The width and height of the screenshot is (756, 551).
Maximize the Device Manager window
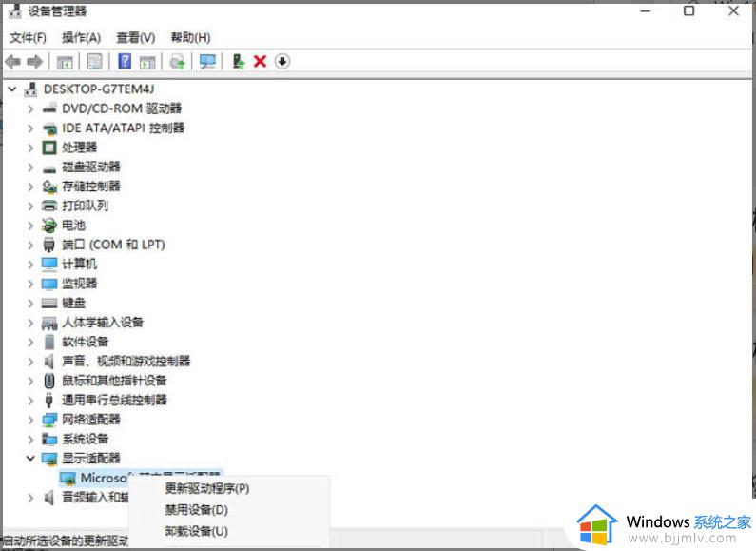pos(689,10)
